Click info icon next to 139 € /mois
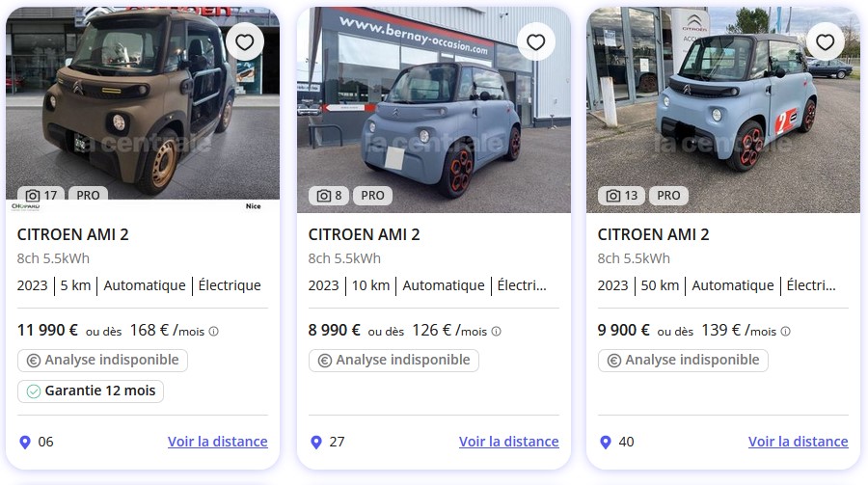The width and height of the screenshot is (868, 485). click(785, 331)
